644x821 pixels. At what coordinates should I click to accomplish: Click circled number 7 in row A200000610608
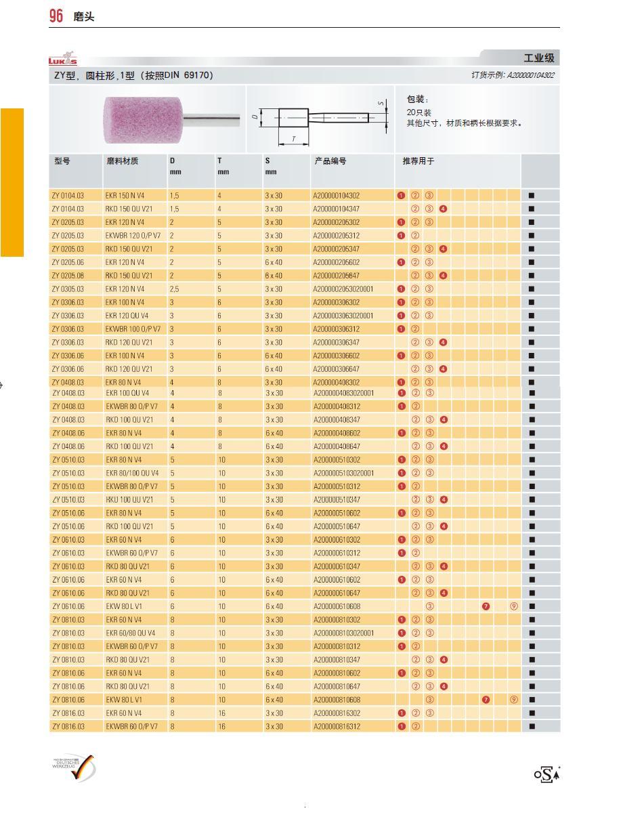[x=486, y=606]
